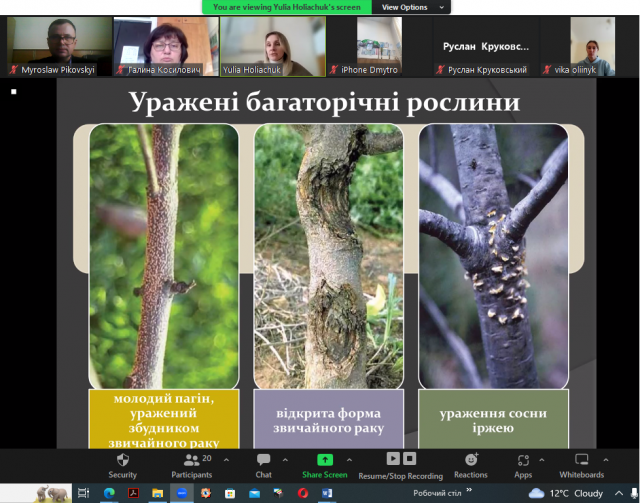
Task: Open Opera browser from the taskbar
Action: click(x=303, y=493)
